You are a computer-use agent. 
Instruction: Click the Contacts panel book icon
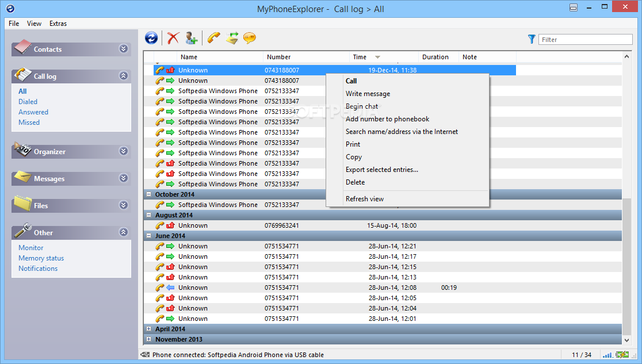pyautogui.click(x=22, y=47)
